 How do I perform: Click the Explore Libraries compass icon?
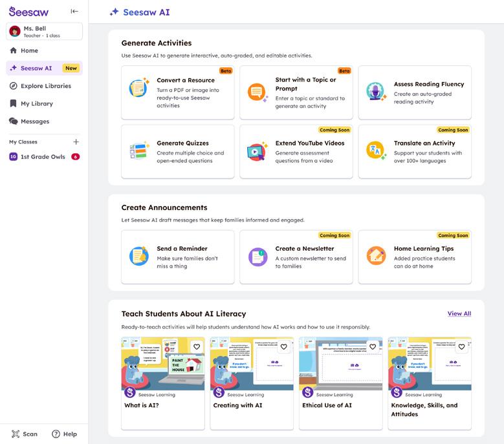point(13,86)
